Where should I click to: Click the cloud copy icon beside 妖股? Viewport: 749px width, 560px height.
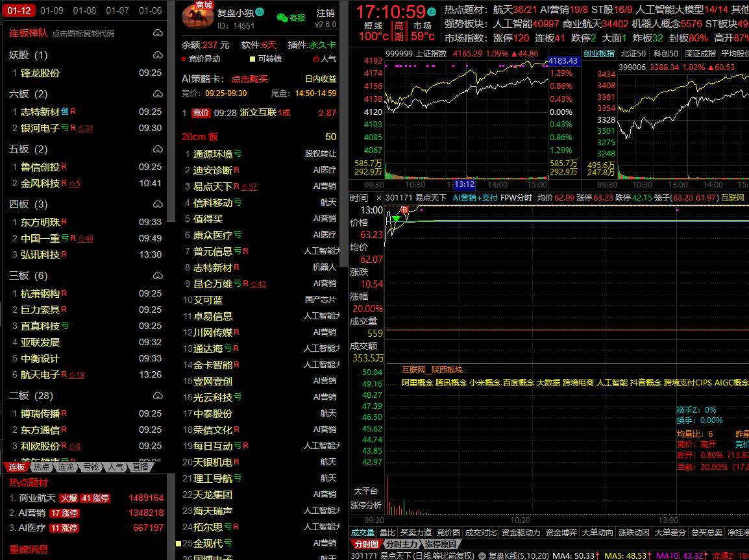point(158,55)
